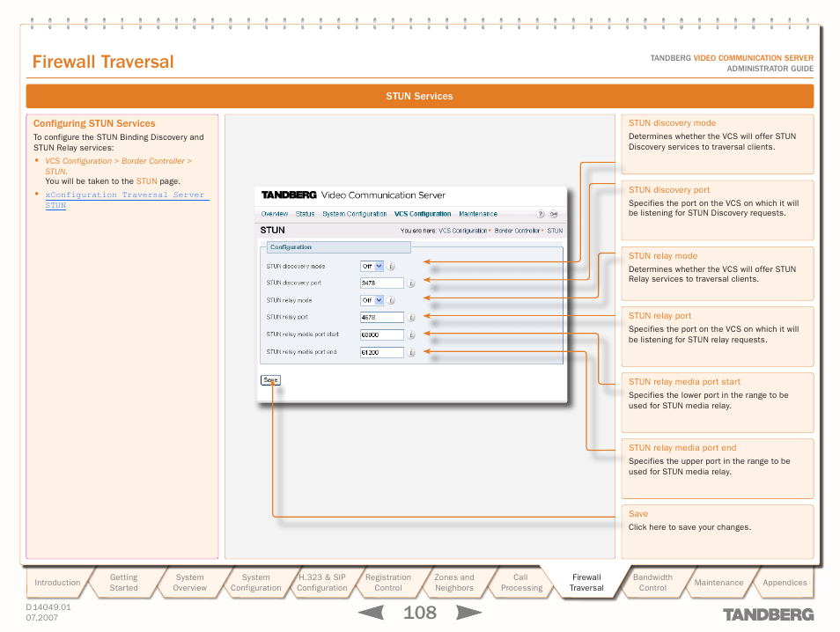Screen dimensions: 840x632
Task: Click the Save description heading
Action: click(638, 514)
